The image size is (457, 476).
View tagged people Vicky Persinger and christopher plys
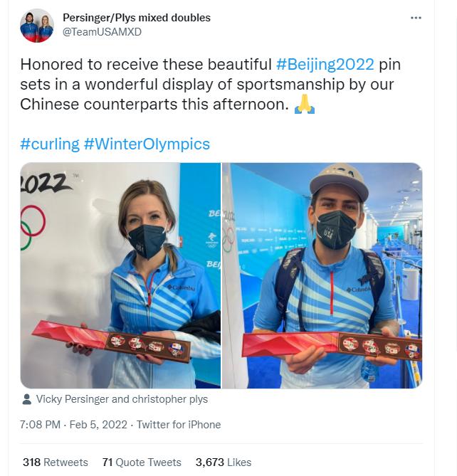click(x=122, y=399)
